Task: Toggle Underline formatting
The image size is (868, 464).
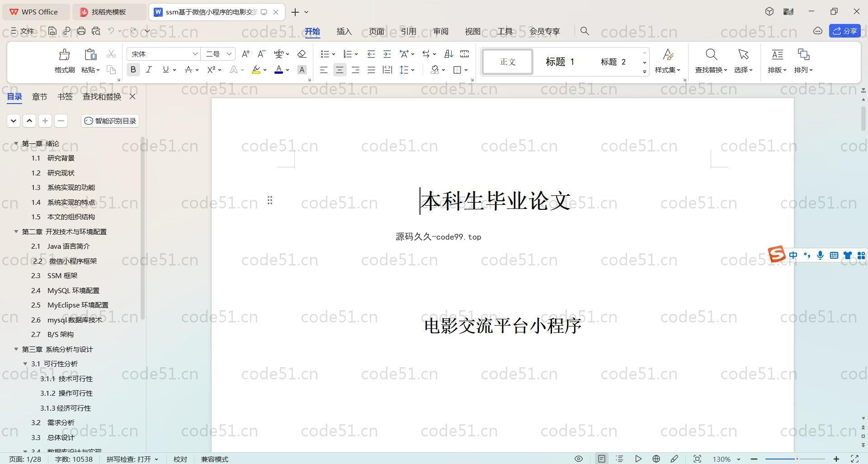Action: pyautogui.click(x=165, y=70)
